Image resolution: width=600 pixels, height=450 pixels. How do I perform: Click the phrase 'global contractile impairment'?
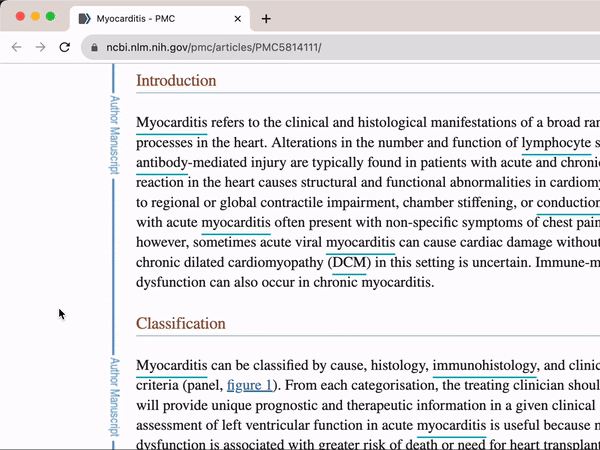(309, 202)
